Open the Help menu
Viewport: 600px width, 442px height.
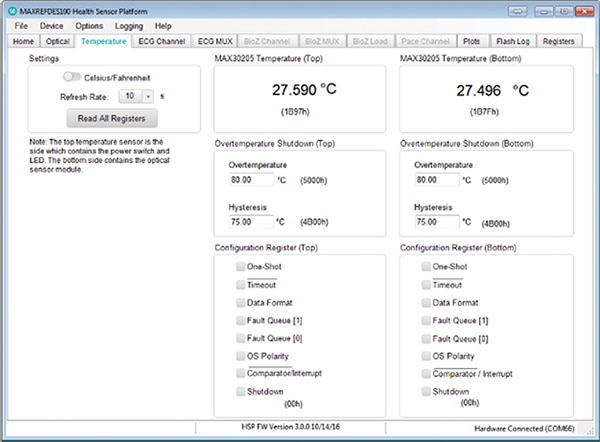(x=163, y=25)
